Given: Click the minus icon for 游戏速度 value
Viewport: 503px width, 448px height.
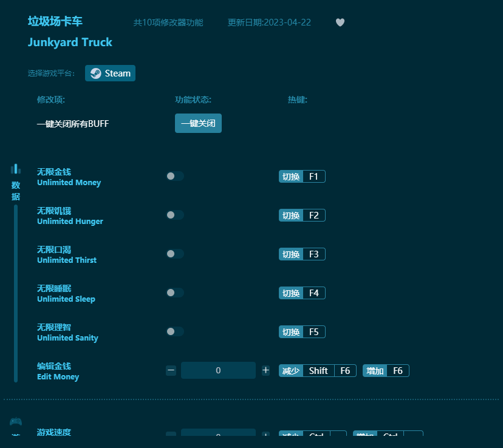Looking at the screenshot, I should (x=171, y=435).
